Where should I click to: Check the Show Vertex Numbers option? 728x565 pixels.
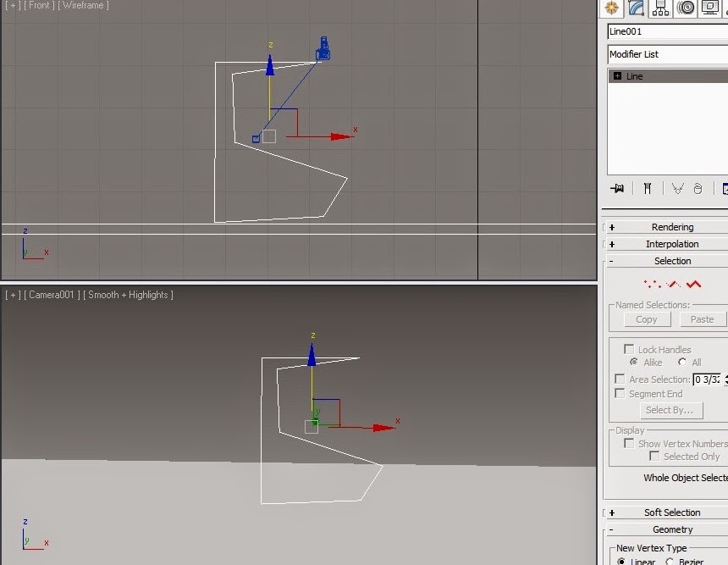click(629, 443)
